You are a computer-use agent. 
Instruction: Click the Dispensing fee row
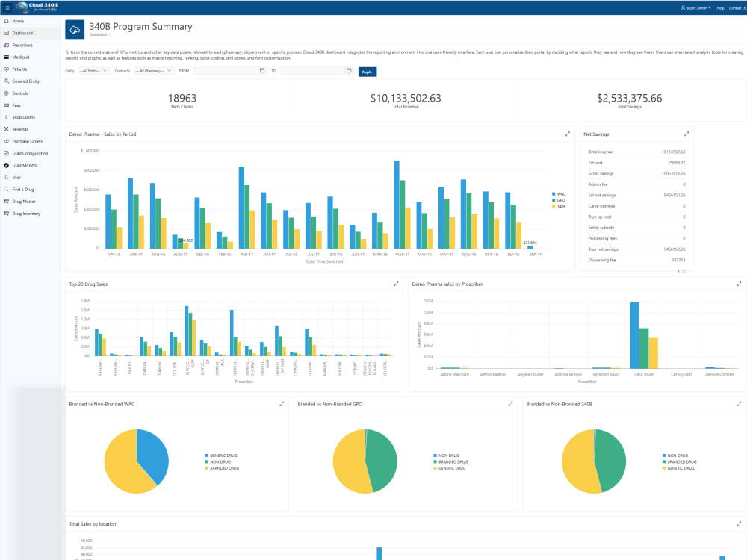coord(636,261)
